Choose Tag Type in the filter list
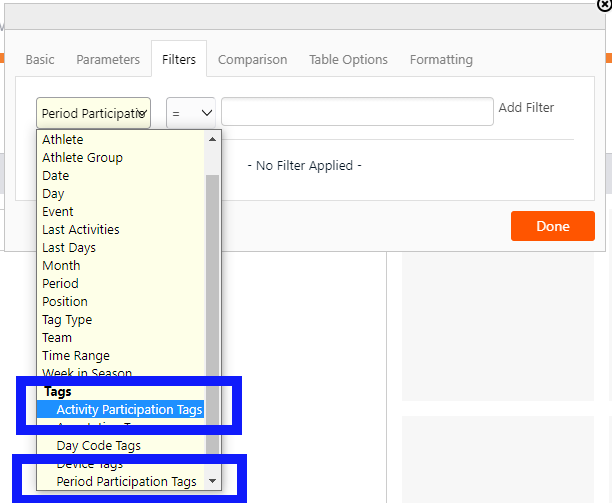Screen dimensions: 612x503 click(67, 320)
